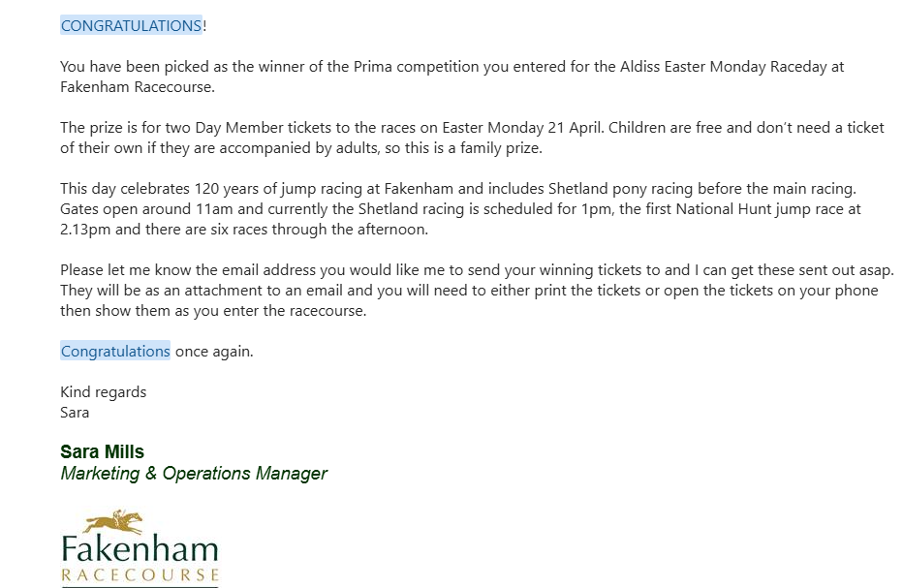The image size is (903, 588).
Task: Click the golden horse and jockey icon
Action: (x=113, y=521)
